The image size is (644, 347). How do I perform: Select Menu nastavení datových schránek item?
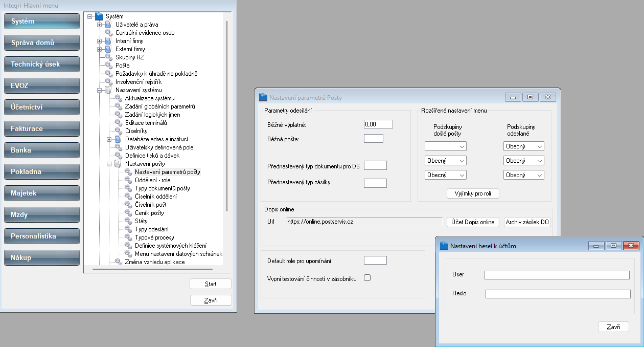pyautogui.click(x=179, y=254)
